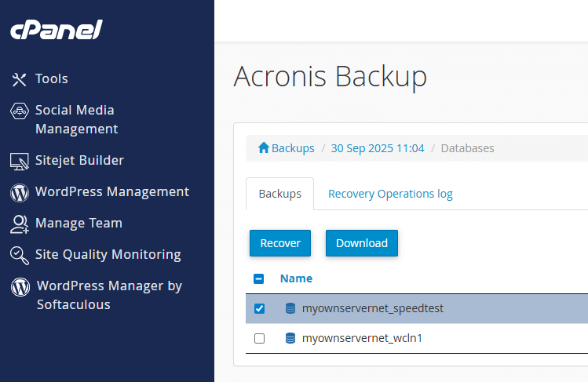Uncheck the myownservernet_speedtest checkbox
The image size is (588, 382).
260,309
